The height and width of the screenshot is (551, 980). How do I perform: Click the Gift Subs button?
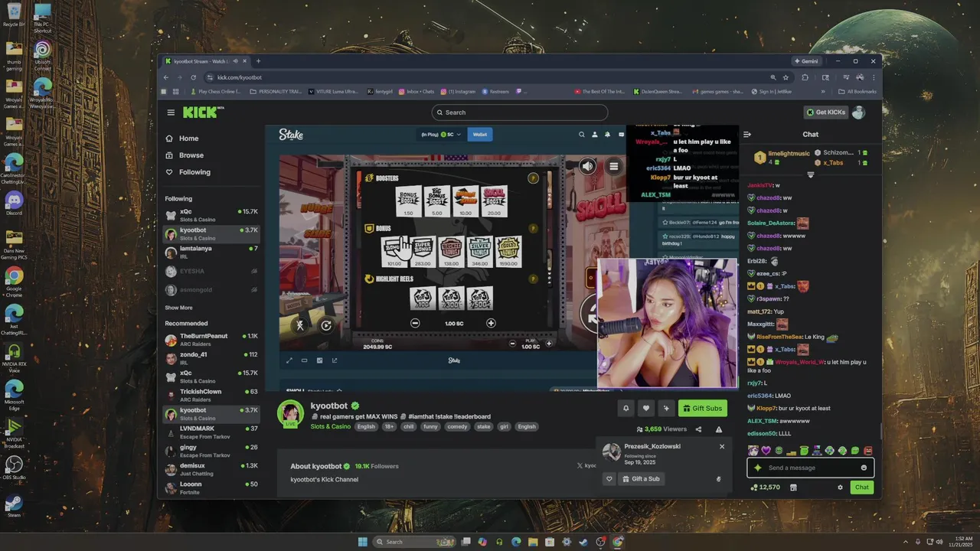(702, 408)
